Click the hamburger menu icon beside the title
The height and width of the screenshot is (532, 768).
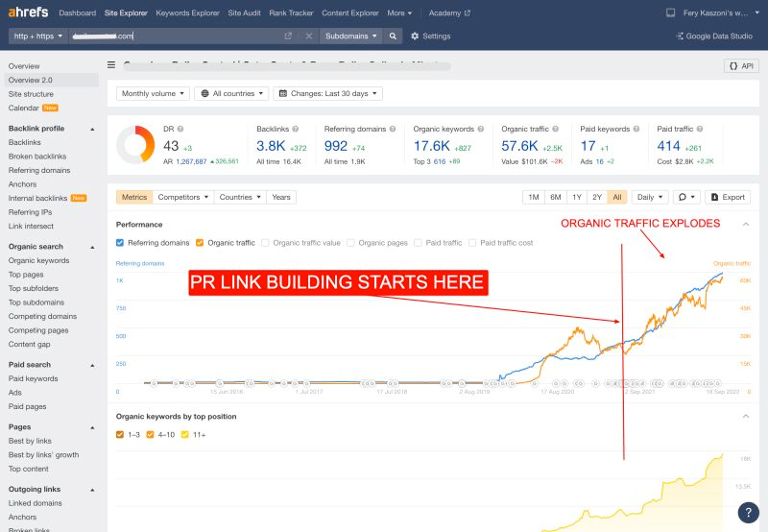click(111, 64)
